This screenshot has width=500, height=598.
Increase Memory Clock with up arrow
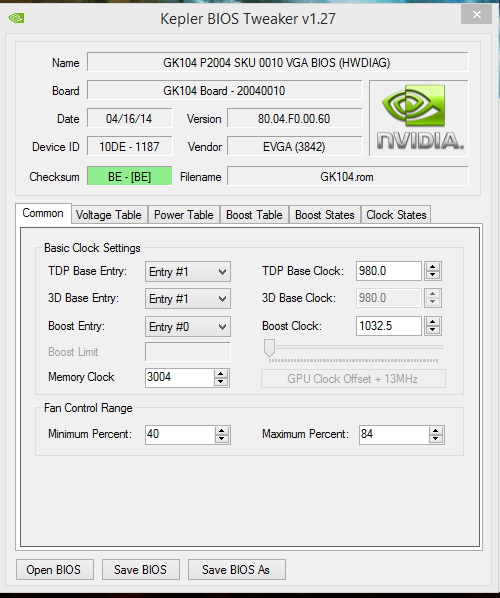(221, 374)
